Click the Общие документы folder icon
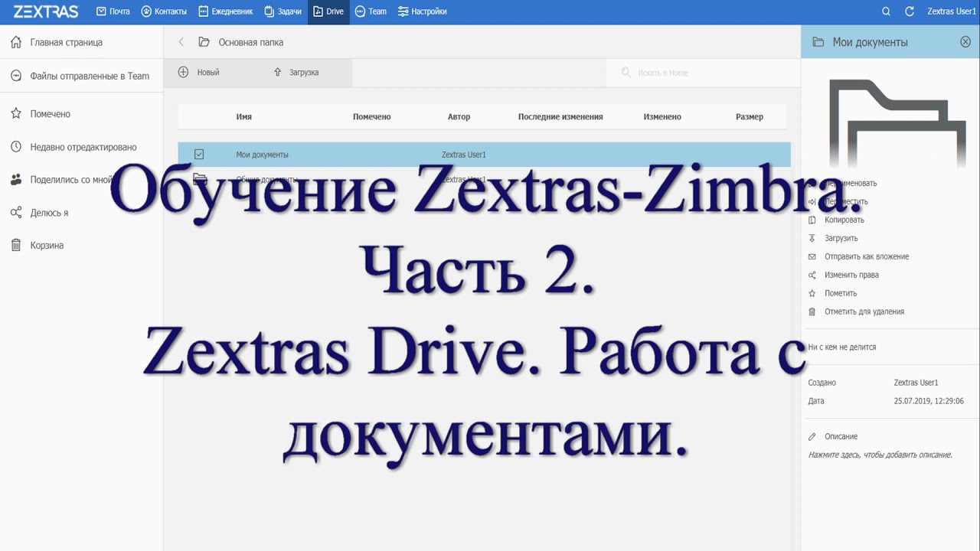 coord(200,179)
